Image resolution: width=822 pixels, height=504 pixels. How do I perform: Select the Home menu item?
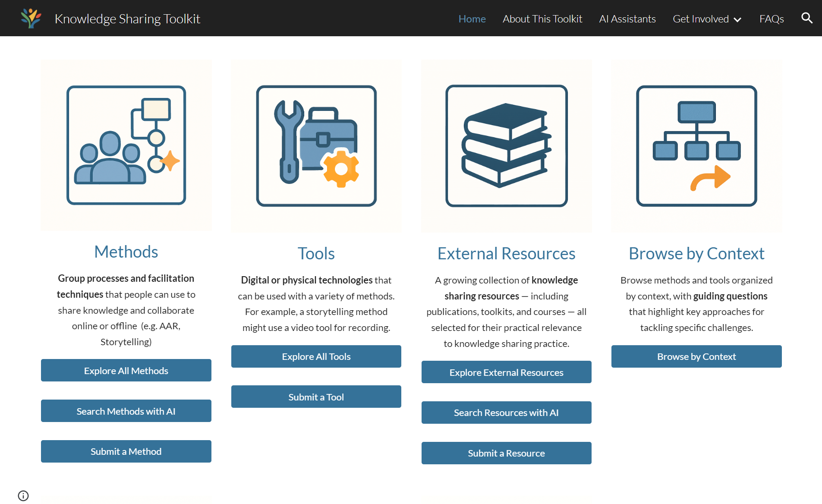coord(472,19)
